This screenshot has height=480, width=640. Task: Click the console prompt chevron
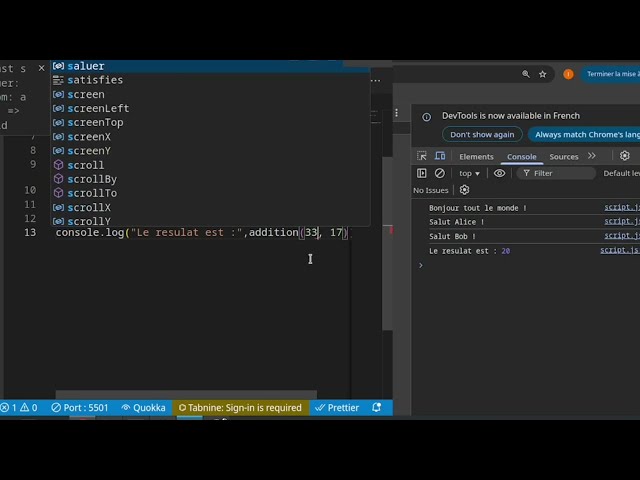point(421,265)
